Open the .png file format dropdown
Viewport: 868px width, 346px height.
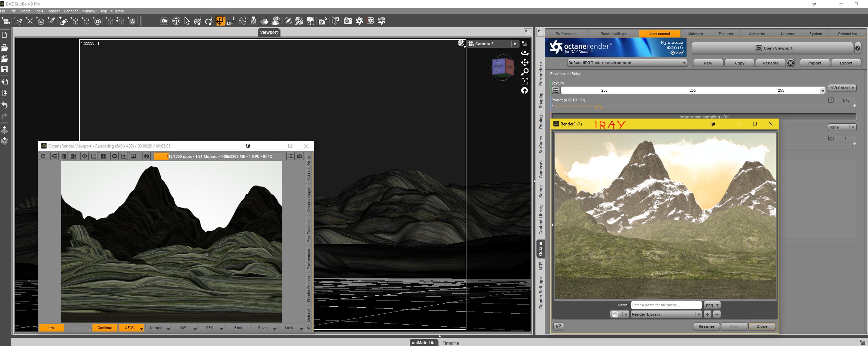coord(712,305)
